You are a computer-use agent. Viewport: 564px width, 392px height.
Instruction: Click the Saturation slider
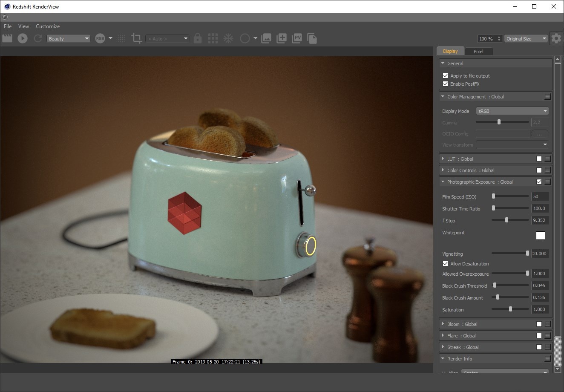coord(510,309)
